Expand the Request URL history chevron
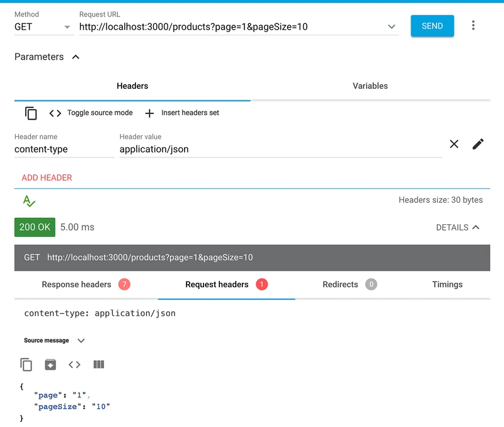 pyautogui.click(x=391, y=26)
